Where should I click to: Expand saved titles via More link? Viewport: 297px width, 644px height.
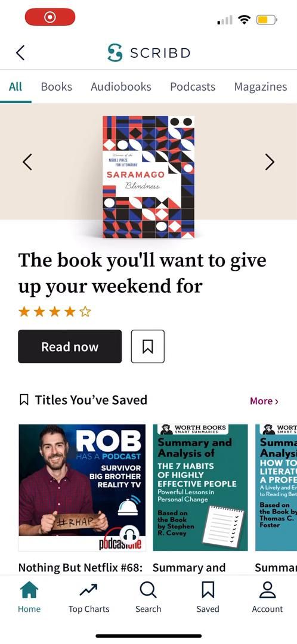(264, 401)
